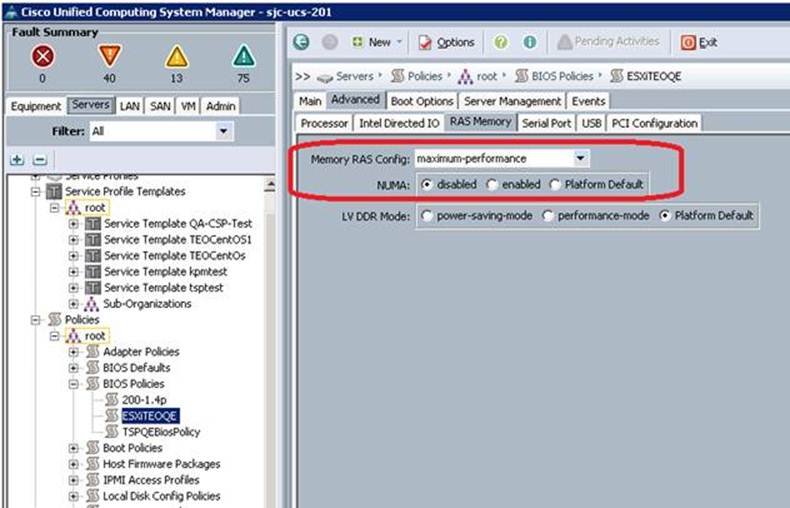Screen dimensions: 790x508
Task: Open the Processor sub-tab
Action: (324, 123)
